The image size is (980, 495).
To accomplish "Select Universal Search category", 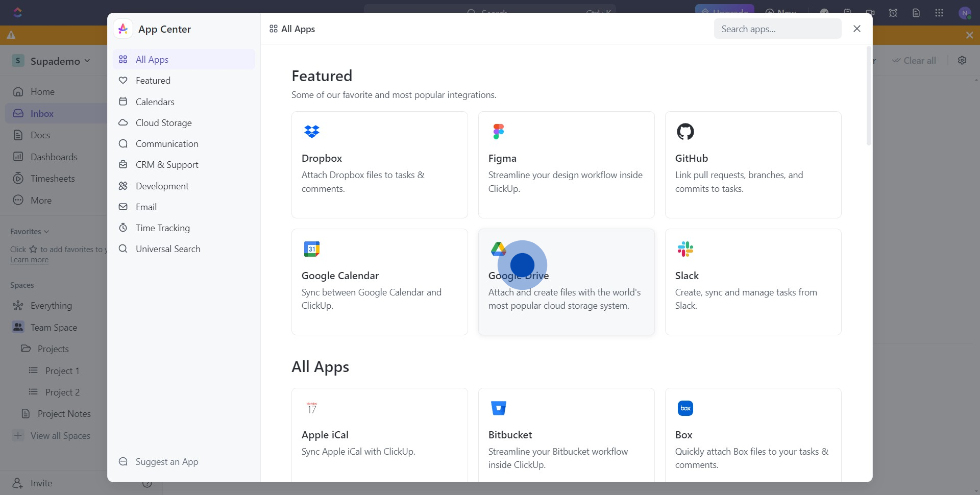I will click(184, 249).
